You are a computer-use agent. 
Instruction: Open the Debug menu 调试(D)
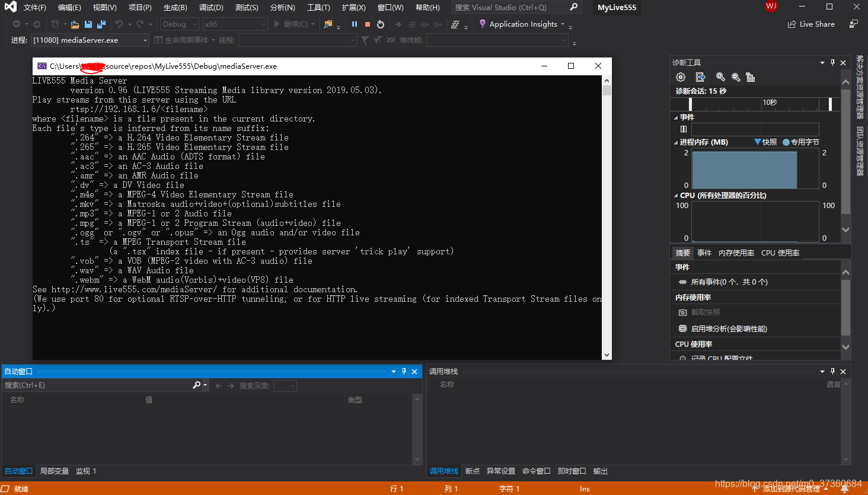coord(211,7)
